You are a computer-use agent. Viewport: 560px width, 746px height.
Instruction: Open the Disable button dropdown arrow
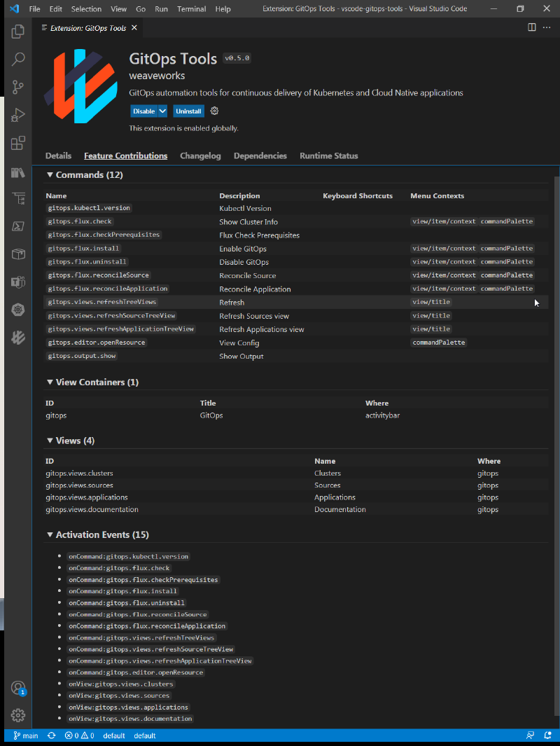click(x=162, y=111)
